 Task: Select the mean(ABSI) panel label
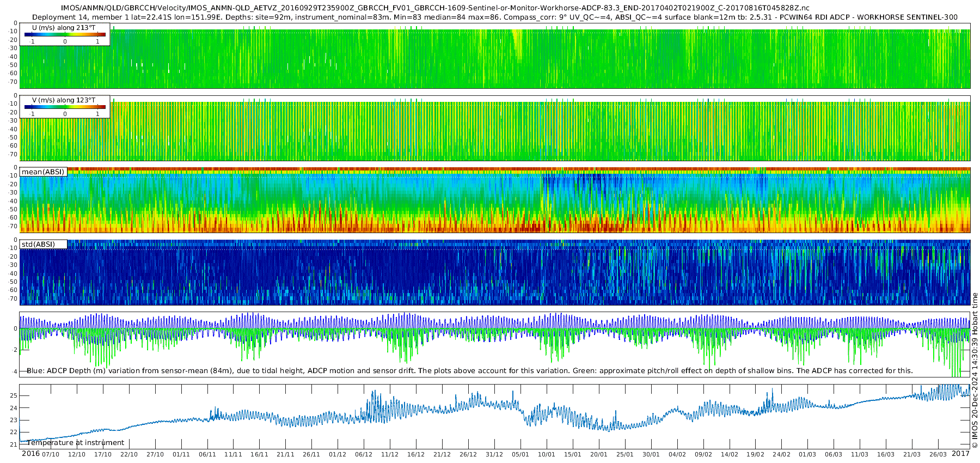[x=43, y=172]
